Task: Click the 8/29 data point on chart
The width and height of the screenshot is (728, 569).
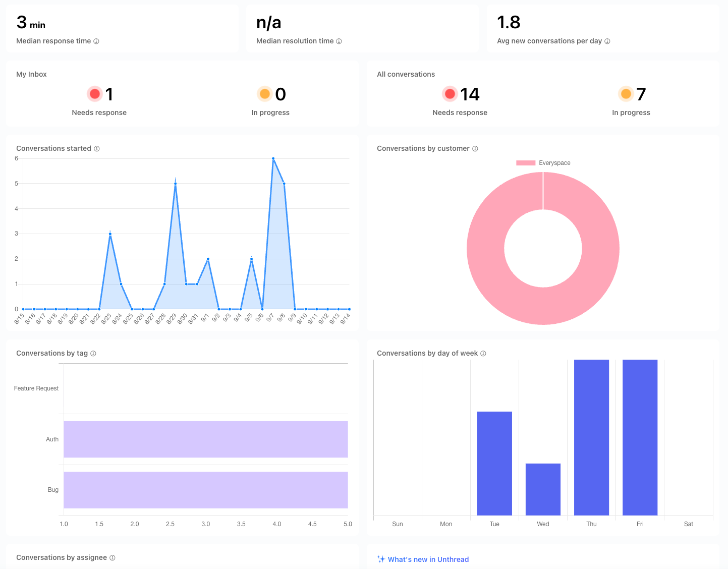Action: point(175,184)
